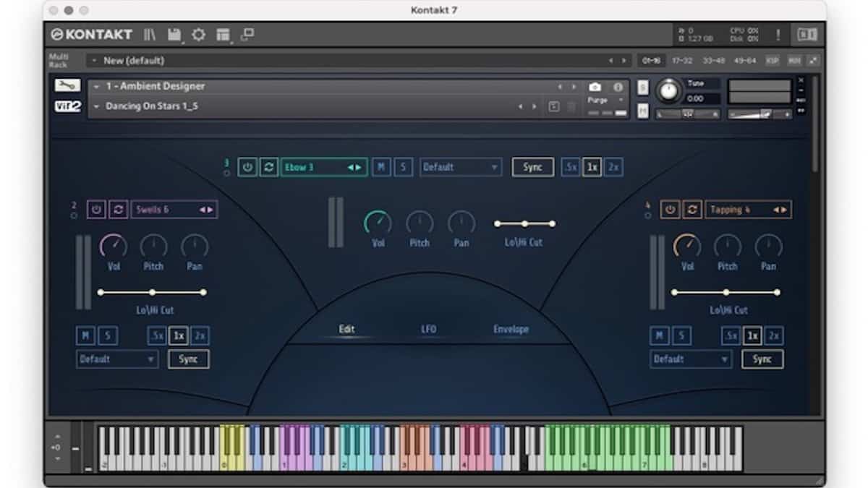Mute layer 2 Swells with M

(85, 335)
